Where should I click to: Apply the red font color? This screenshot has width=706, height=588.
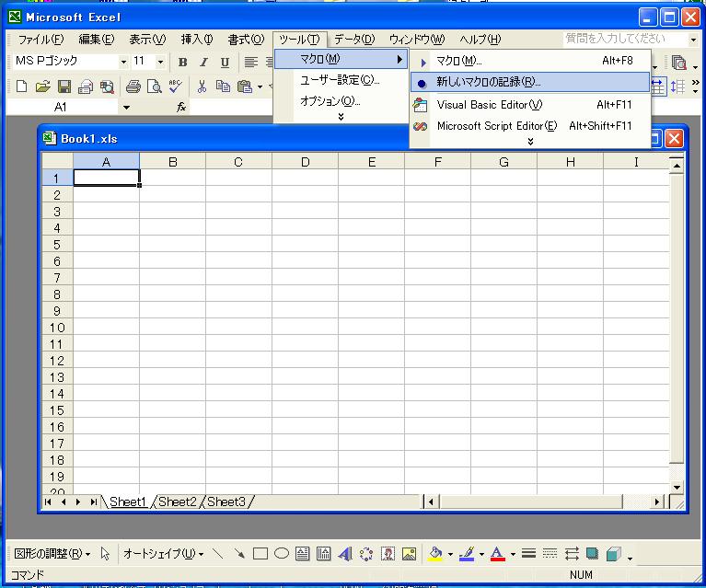(497, 553)
